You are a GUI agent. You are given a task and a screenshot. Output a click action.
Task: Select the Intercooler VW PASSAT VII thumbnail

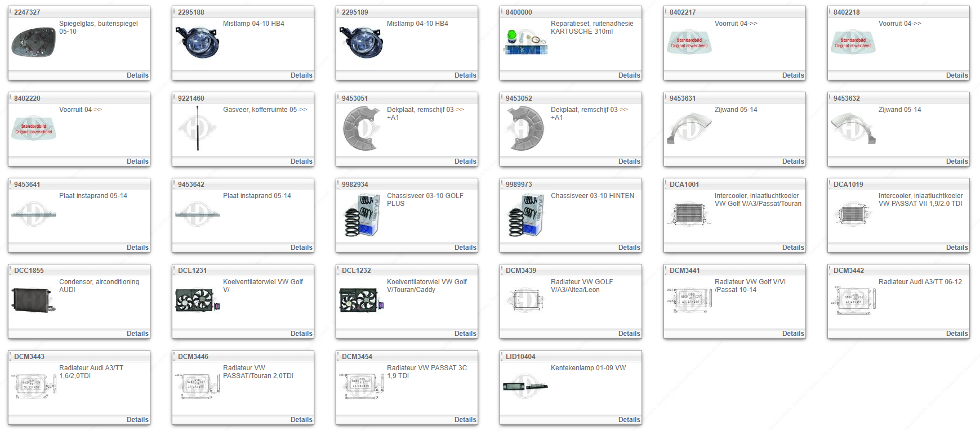coord(853,215)
